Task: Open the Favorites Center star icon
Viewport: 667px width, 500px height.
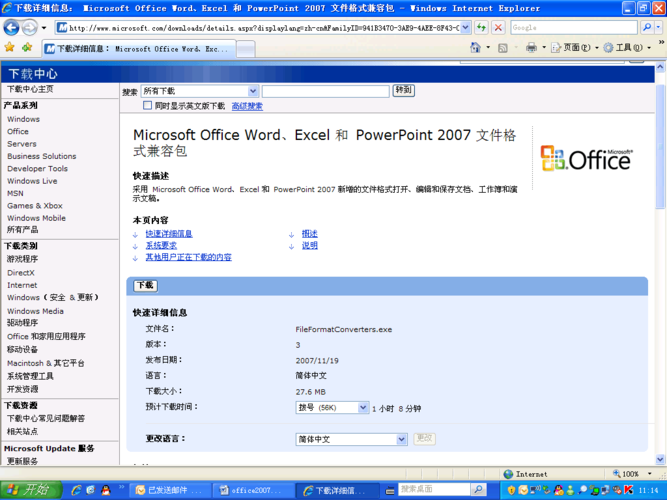Action: pos(10,47)
